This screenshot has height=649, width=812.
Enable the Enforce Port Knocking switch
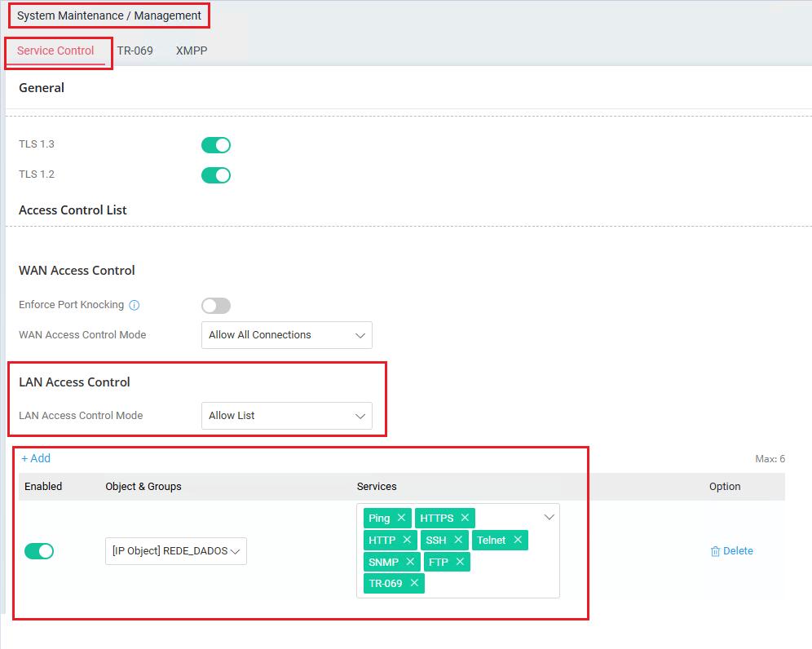click(x=216, y=306)
